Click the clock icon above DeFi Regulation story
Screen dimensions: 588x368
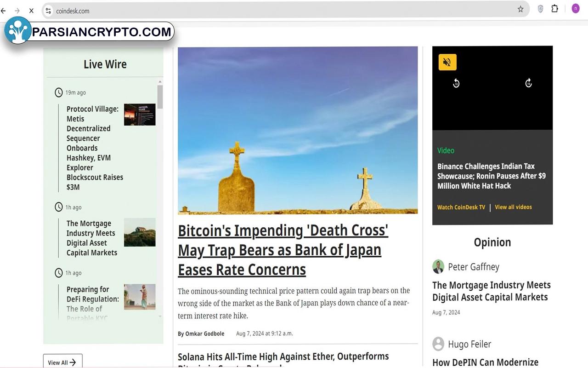tap(59, 273)
